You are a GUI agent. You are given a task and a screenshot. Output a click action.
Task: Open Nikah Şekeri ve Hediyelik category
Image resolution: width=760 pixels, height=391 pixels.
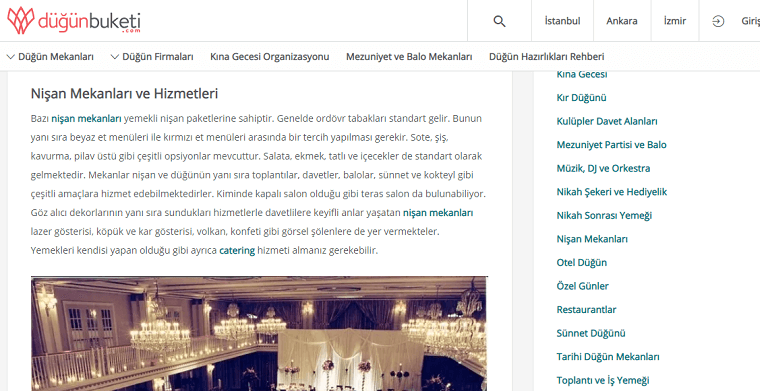tap(612, 192)
